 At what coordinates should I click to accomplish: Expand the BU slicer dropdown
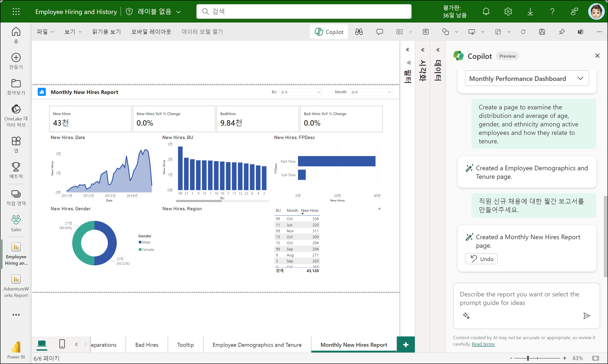click(x=319, y=92)
